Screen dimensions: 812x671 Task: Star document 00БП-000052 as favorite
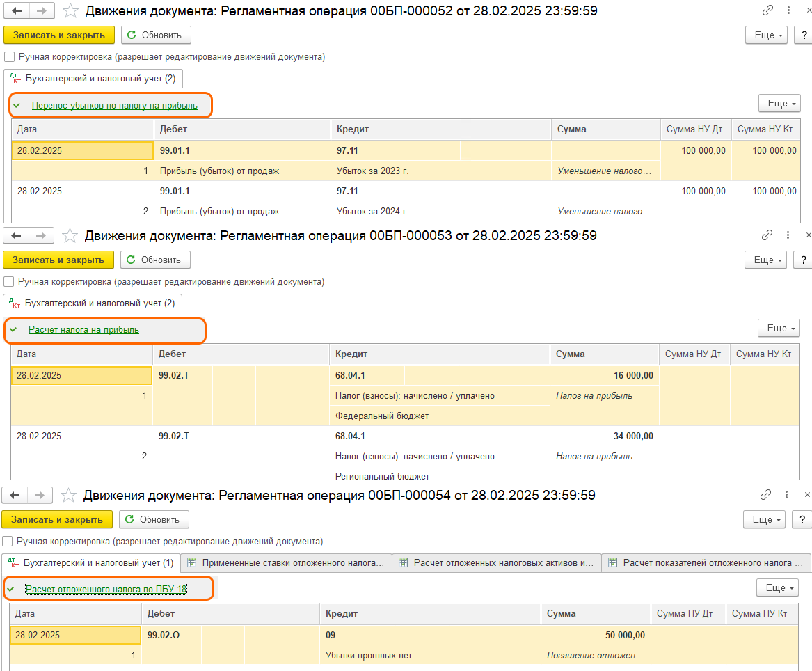tap(70, 10)
